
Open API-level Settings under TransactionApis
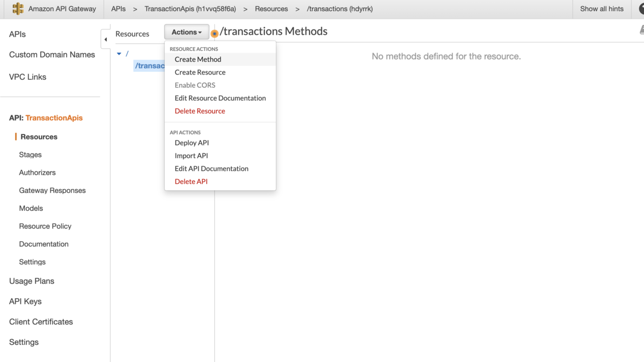point(32,262)
